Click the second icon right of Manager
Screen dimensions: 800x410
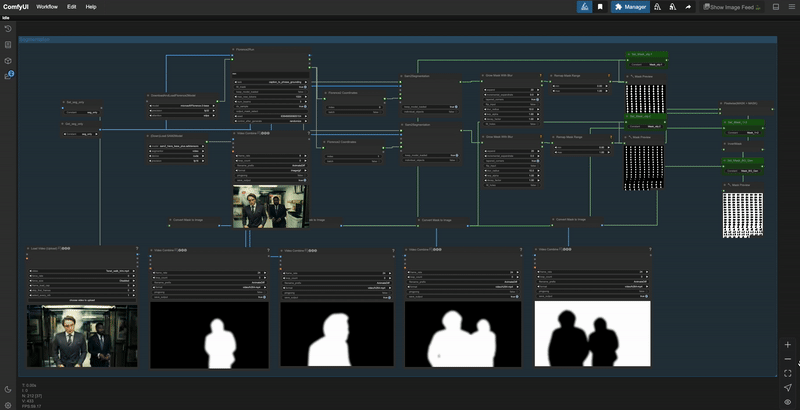(x=672, y=7)
